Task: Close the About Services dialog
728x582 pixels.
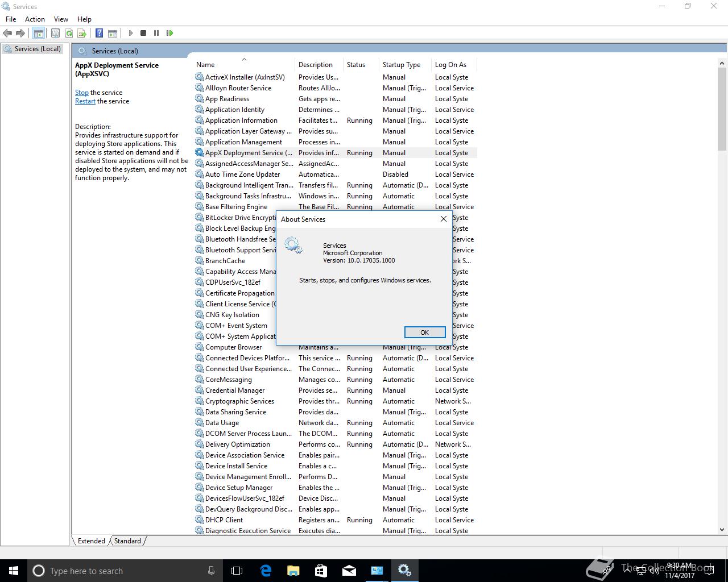Action: (444, 219)
